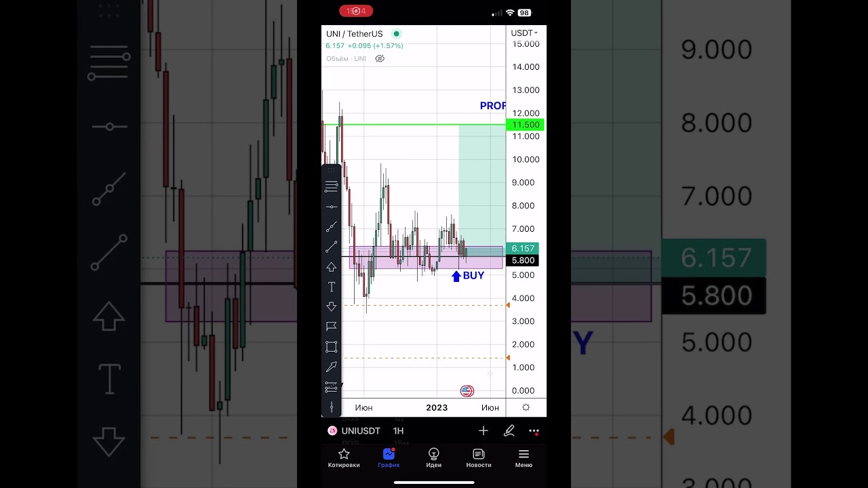Tap the red screen recording indicator
This screenshot has width=868, height=488.
click(x=356, y=11)
